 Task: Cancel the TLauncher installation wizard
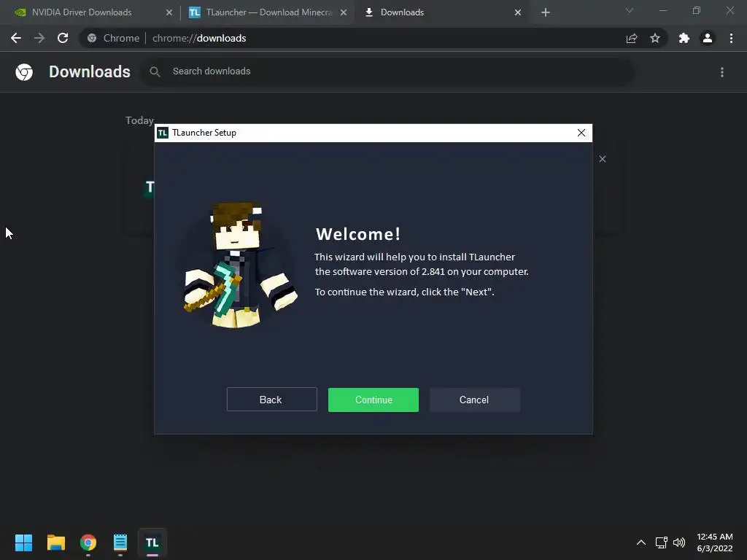(474, 400)
